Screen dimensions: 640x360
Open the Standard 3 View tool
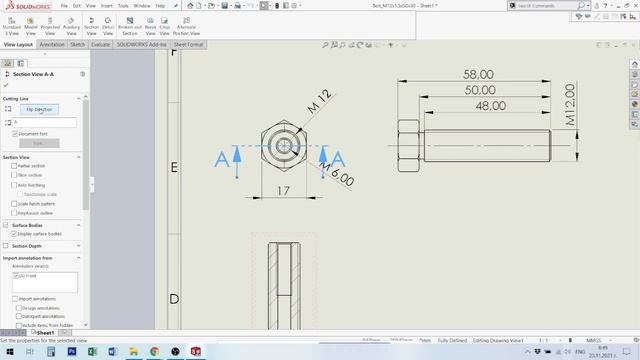[11, 26]
